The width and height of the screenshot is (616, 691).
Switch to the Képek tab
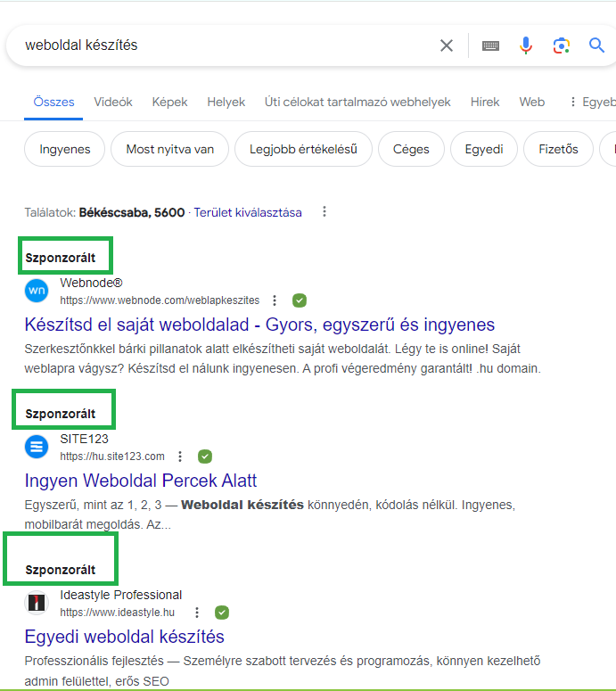pyautogui.click(x=169, y=102)
